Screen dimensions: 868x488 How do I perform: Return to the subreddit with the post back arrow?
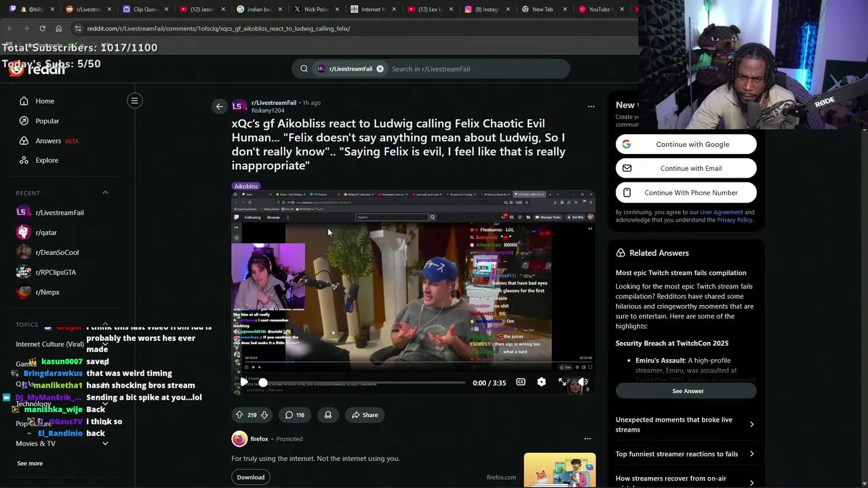219,106
